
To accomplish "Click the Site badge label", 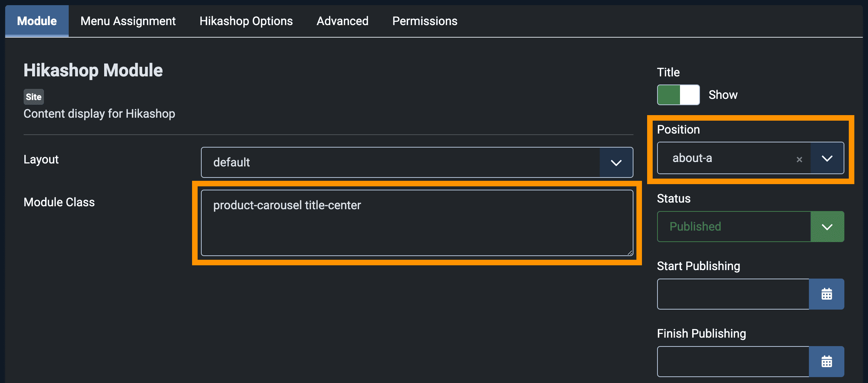I will point(34,97).
